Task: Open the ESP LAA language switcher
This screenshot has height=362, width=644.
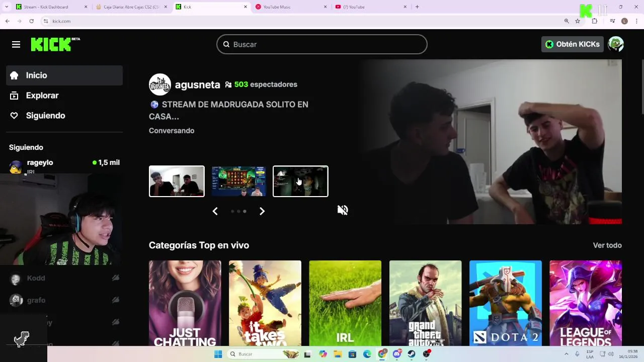Action: click(x=590, y=354)
